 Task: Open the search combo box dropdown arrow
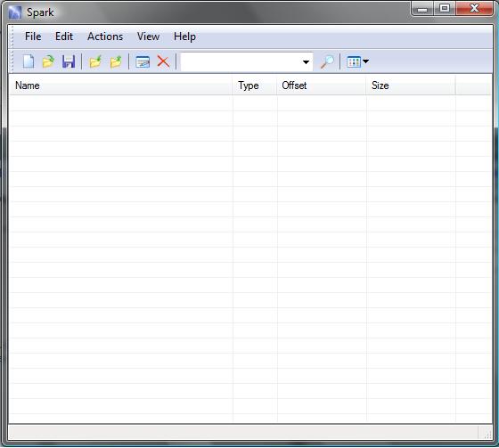click(306, 62)
